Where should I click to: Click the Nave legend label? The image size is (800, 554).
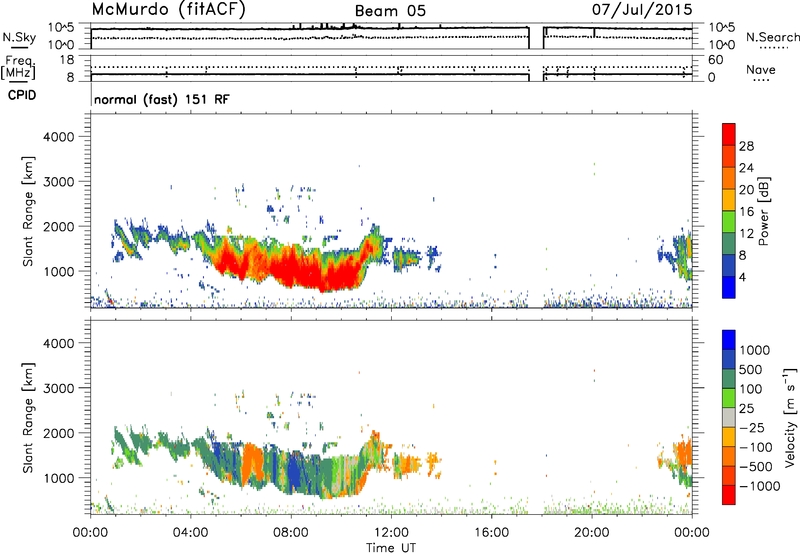pos(761,69)
